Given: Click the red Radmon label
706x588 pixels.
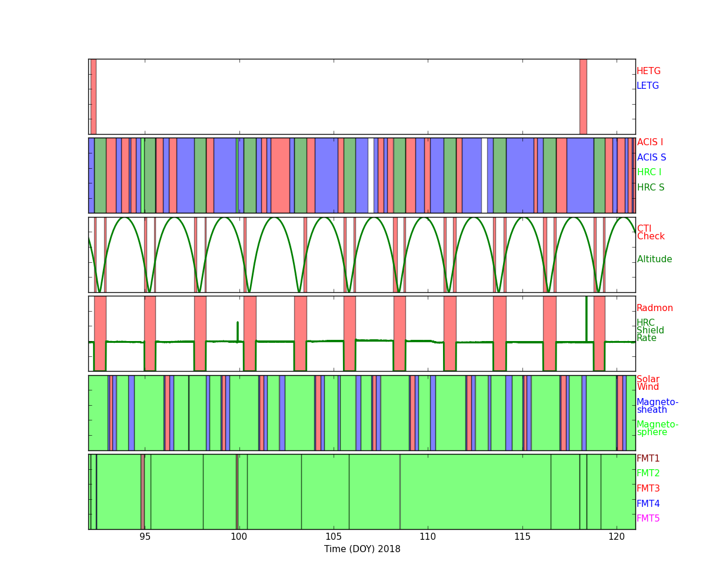Looking at the screenshot, I should tap(654, 308).
